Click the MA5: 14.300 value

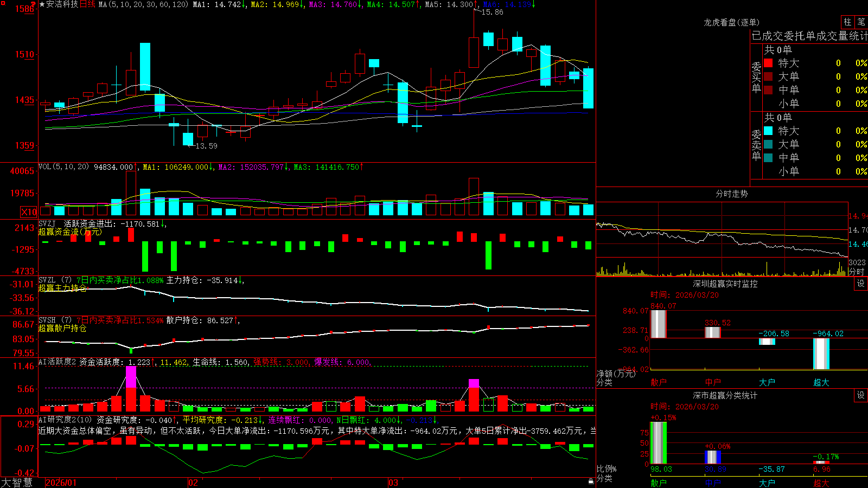coord(451,4)
